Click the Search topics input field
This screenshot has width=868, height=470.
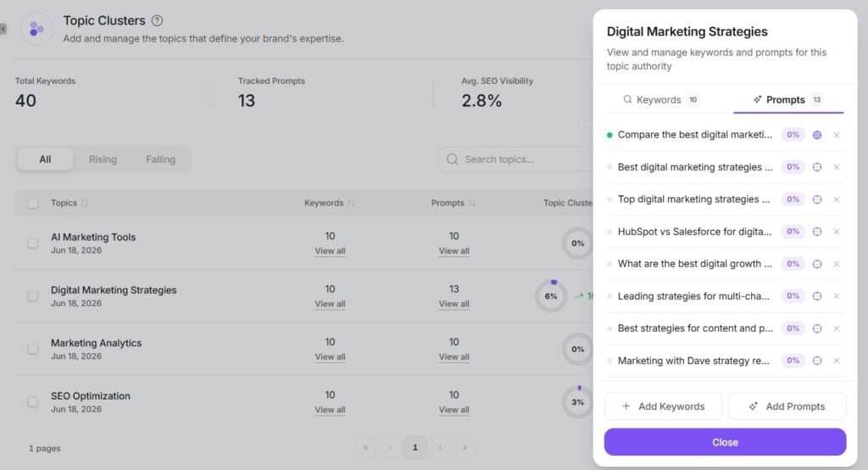516,159
